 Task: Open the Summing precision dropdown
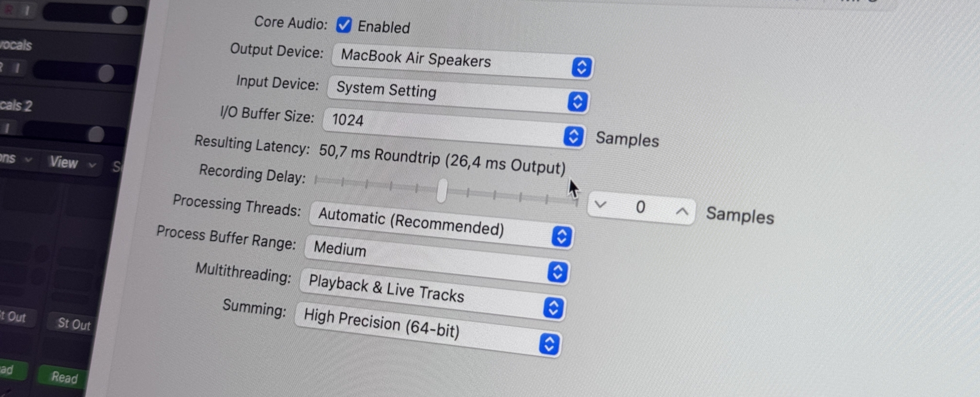[x=428, y=329]
